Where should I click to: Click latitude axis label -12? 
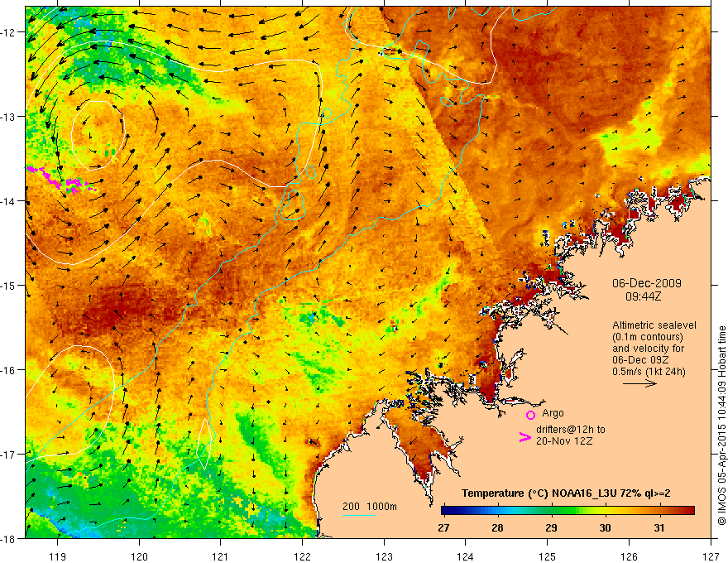click(x=8, y=32)
